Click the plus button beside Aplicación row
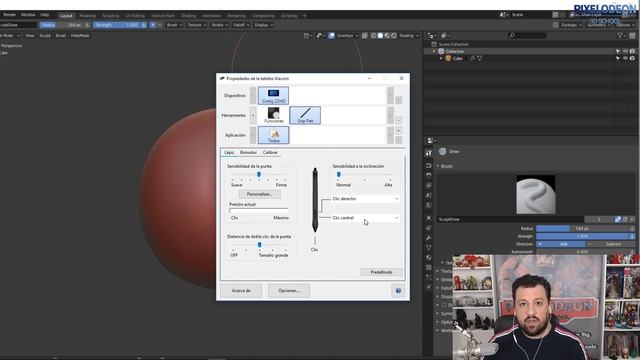Image resolution: width=640 pixels, height=360 pixels. pos(398,131)
